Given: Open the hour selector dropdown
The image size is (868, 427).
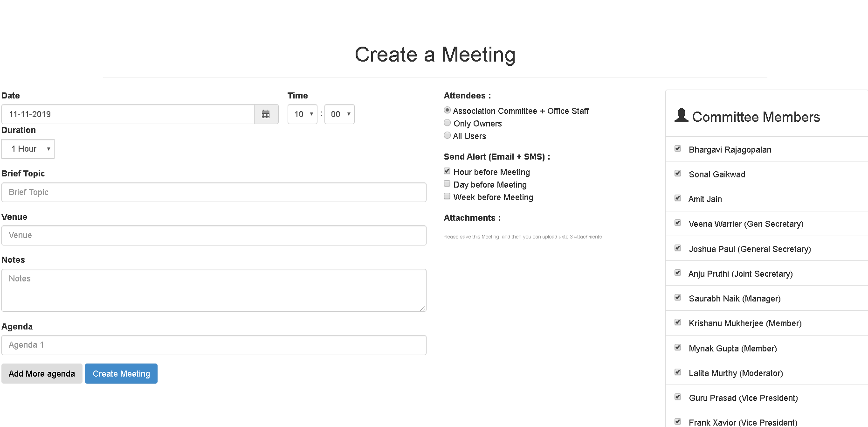Looking at the screenshot, I should coord(302,114).
